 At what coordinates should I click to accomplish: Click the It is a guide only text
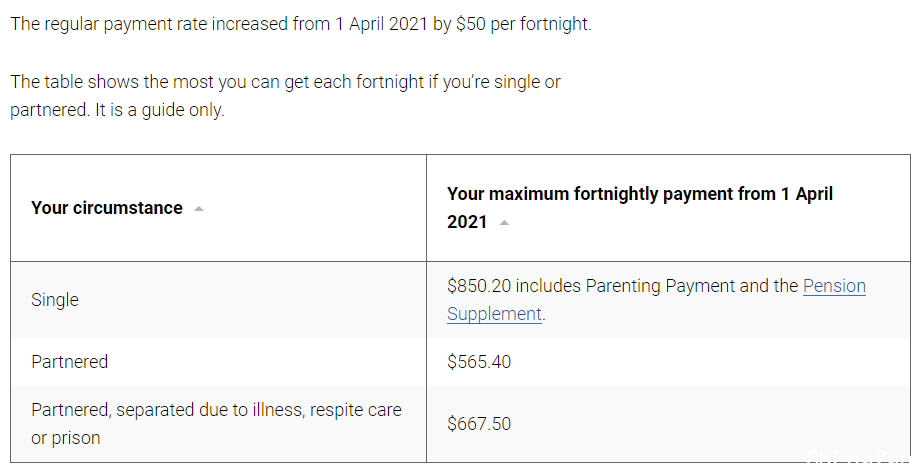(160, 111)
